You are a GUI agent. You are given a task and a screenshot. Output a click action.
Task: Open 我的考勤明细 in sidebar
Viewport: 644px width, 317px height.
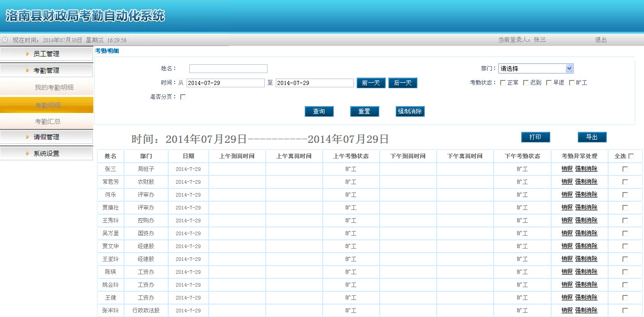click(54, 87)
